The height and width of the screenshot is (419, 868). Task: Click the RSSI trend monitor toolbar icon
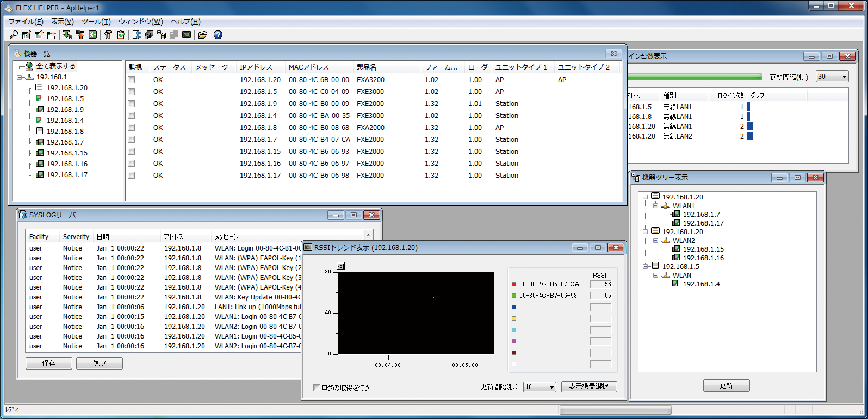(187, 35)
